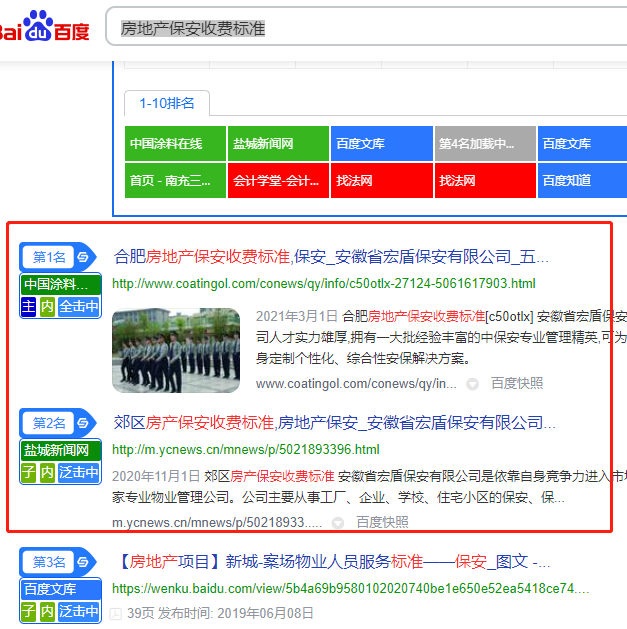The image size is (627, 629).
Task: Click the 盐城新闻网 label under 第2名
Action: pos(61,450)
